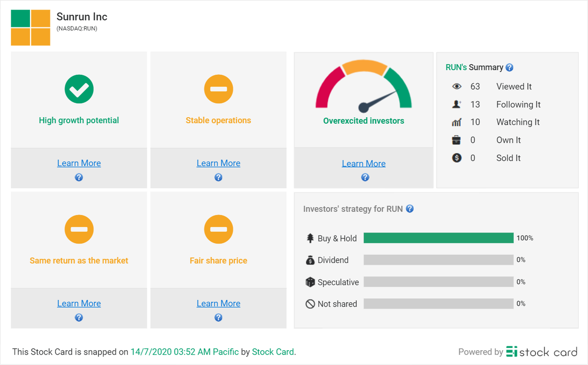Click the Sunrun Inc logo tiles
This screenshot has width=588, height=365.
tap(30, 27)
